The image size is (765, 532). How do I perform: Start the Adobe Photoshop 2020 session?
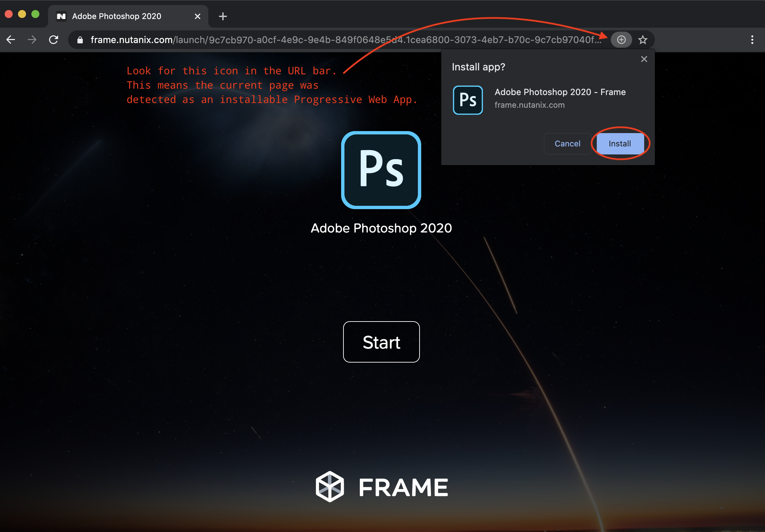tap(381, 342)
